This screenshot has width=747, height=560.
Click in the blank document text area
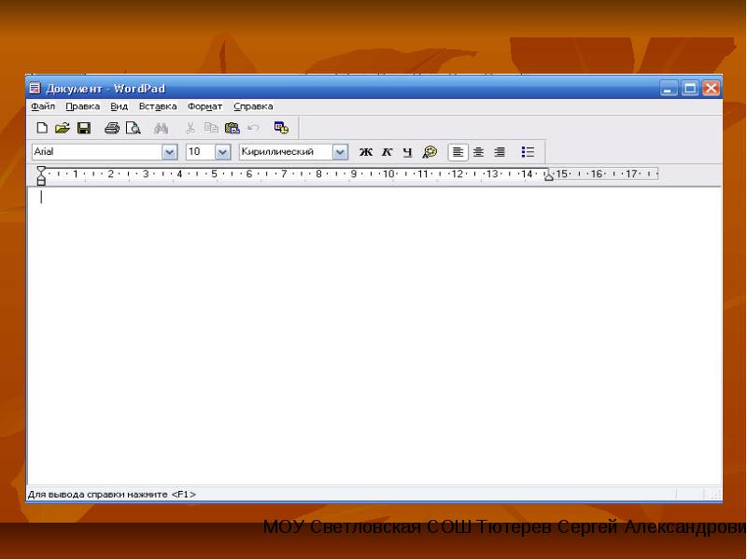point(374,336)
